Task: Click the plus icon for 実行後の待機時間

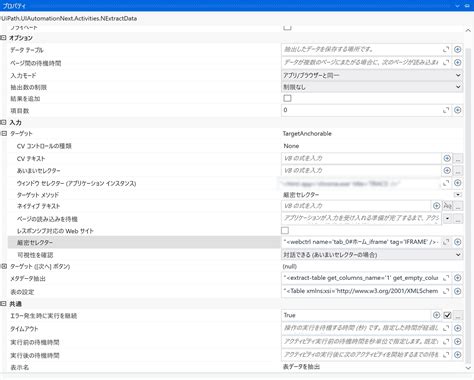Action: coord(457,355)
